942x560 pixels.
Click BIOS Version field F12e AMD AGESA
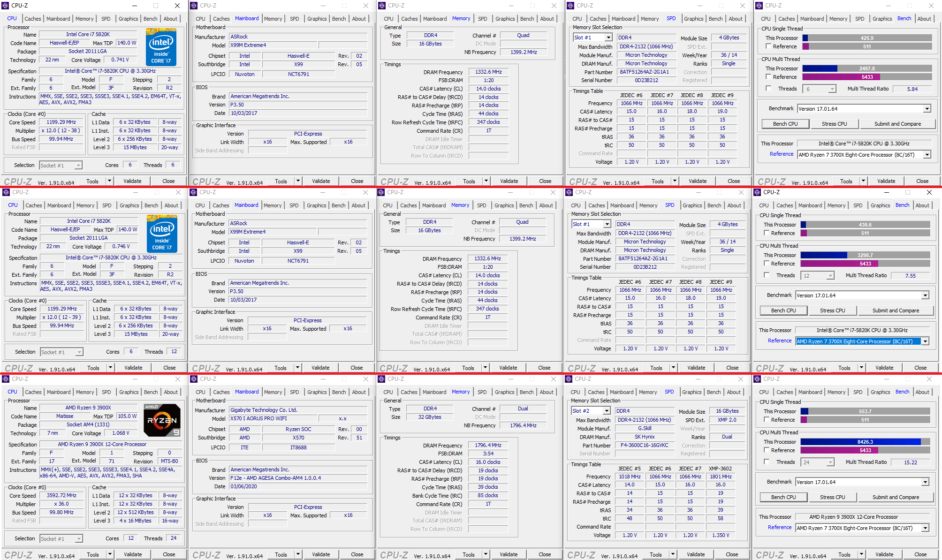click(x=298, y=478)
